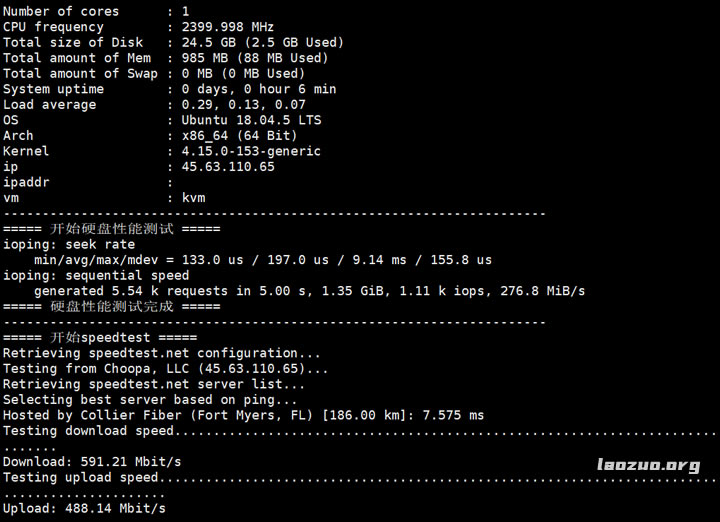Click the ioping seek rate line
The height and width of the screenshot is (522, 720).
tap(69, 244)
